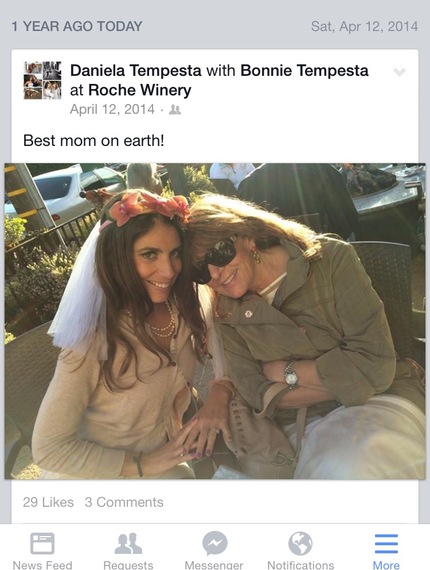The image size is (430, 570).
Task: Open the Messenger icon
Action: click(215, 543)
